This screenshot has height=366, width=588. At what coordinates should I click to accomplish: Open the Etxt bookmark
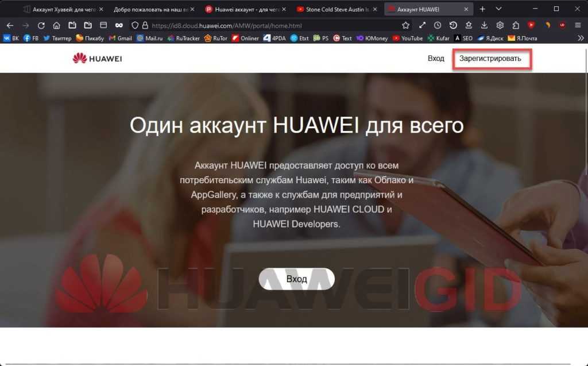click(x=300, y=38)
